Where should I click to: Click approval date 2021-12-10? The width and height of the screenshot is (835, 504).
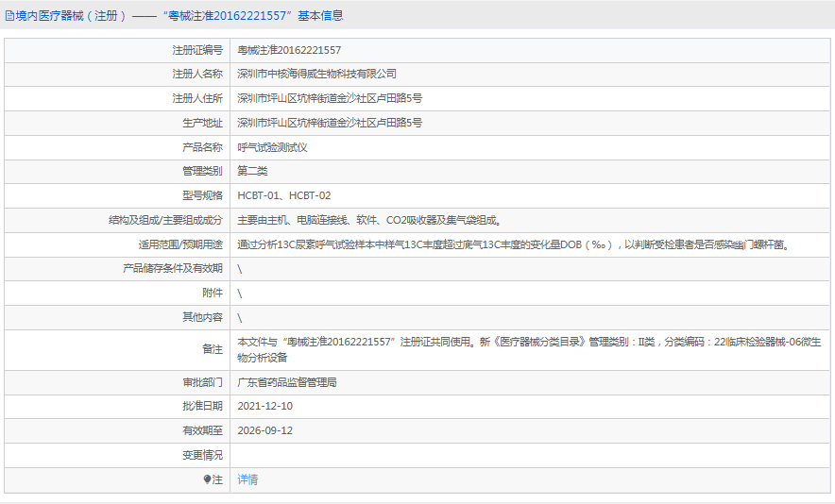[265, 406]
